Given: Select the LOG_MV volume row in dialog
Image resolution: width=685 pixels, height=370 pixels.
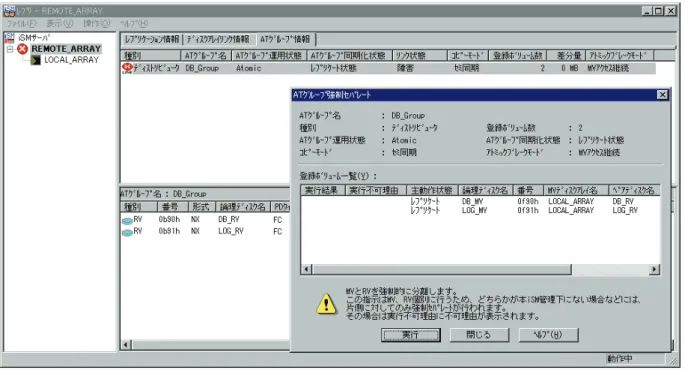Looking at the screenshot, I should click(x=481, y=210).
